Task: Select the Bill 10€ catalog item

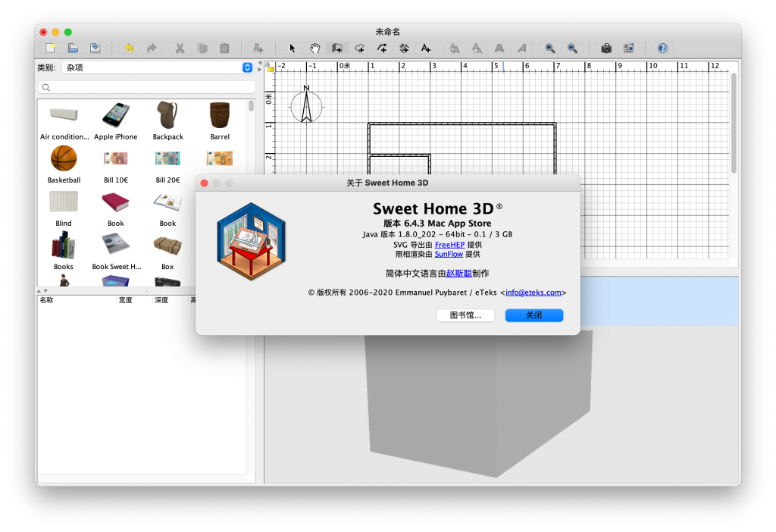Action: click(x=116, y=164)
